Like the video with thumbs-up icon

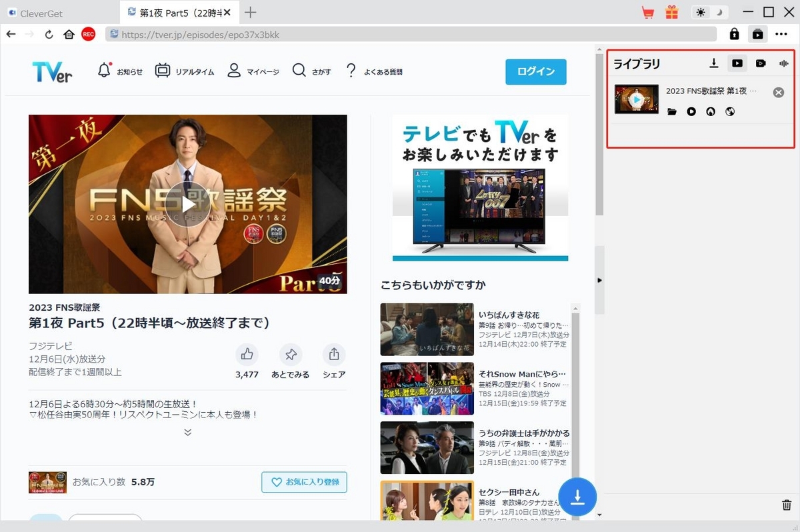click(x=247, y=354)
